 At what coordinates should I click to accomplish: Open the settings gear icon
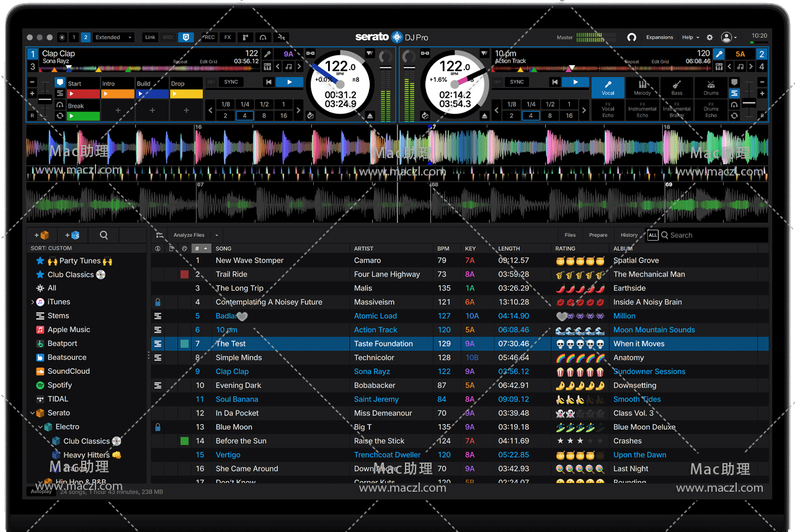[x=710, y=38]
